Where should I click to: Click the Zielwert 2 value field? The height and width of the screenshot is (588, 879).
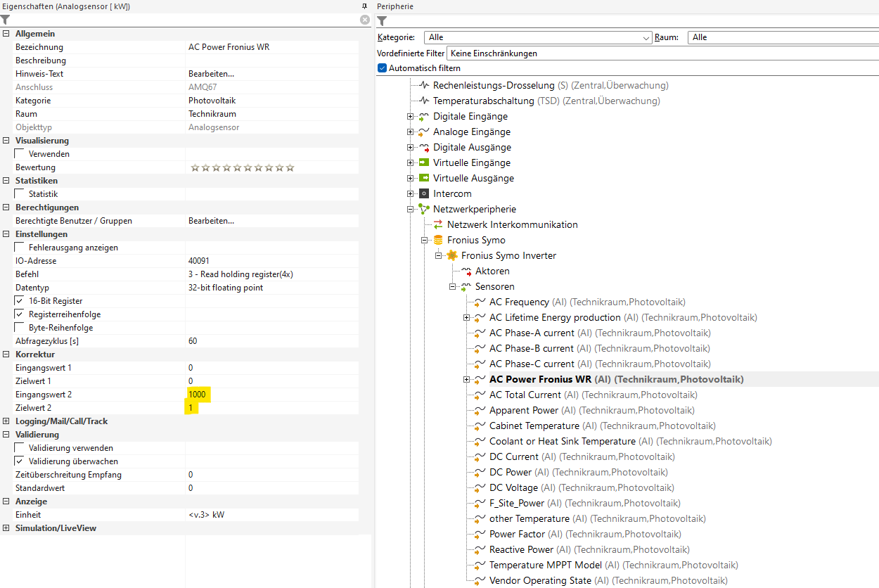tap(271, 408)
